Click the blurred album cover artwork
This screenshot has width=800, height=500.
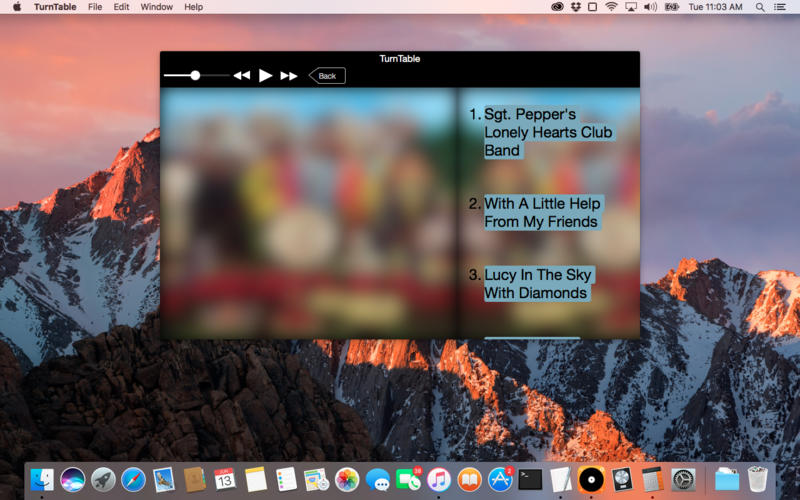308,212
